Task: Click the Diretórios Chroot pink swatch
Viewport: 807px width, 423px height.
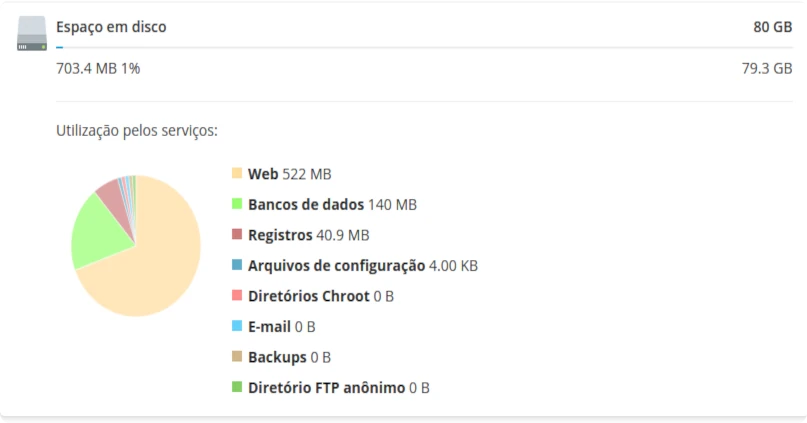Action: 237,295
